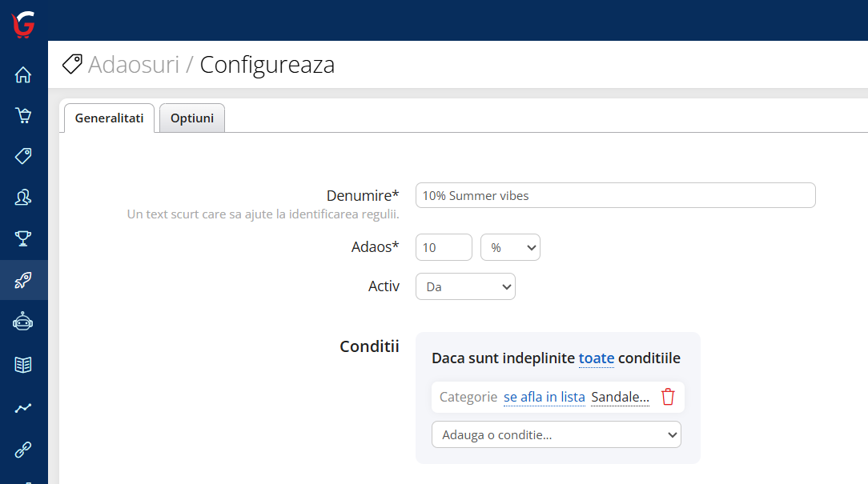The width and height of the screenshot is (868, 484).
Task: Click the 'Conditii' section label
Action: 369,346
